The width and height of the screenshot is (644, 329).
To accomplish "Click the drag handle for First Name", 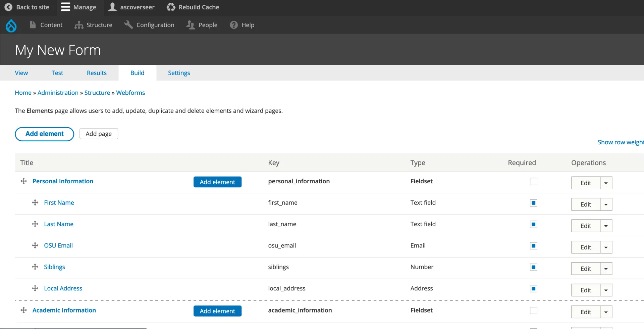I will (x=35, y=203).
